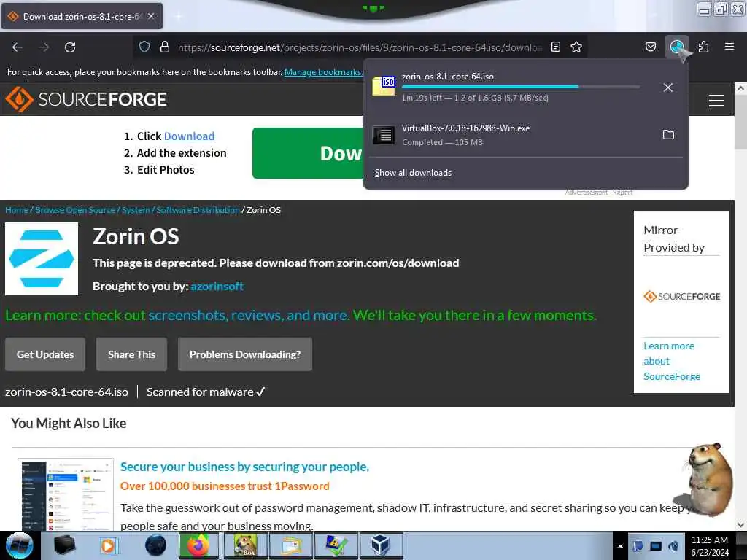747x560 pixels.
Task: Open the Windows Start orb
Action: [x=19, y=545]
